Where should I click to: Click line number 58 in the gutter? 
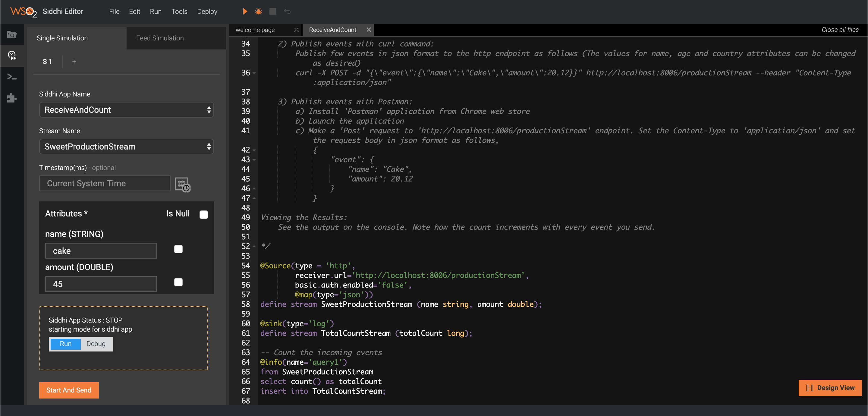tap(246, 304)
